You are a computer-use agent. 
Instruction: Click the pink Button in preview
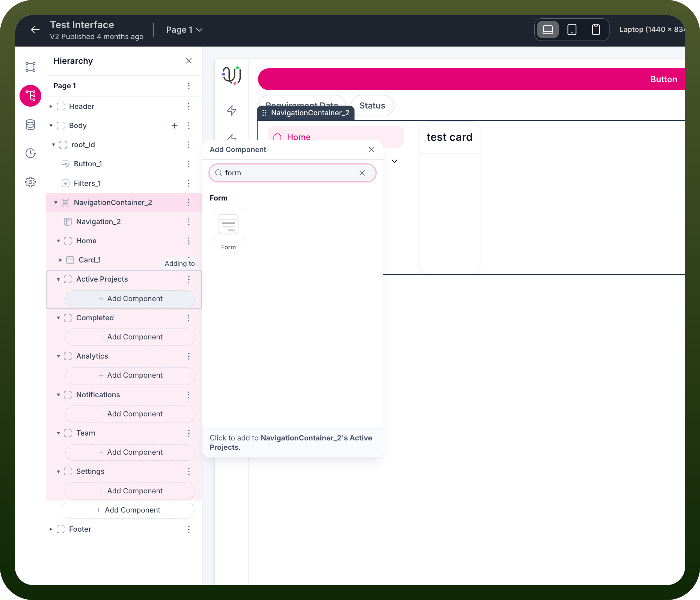tap(471, 79)
